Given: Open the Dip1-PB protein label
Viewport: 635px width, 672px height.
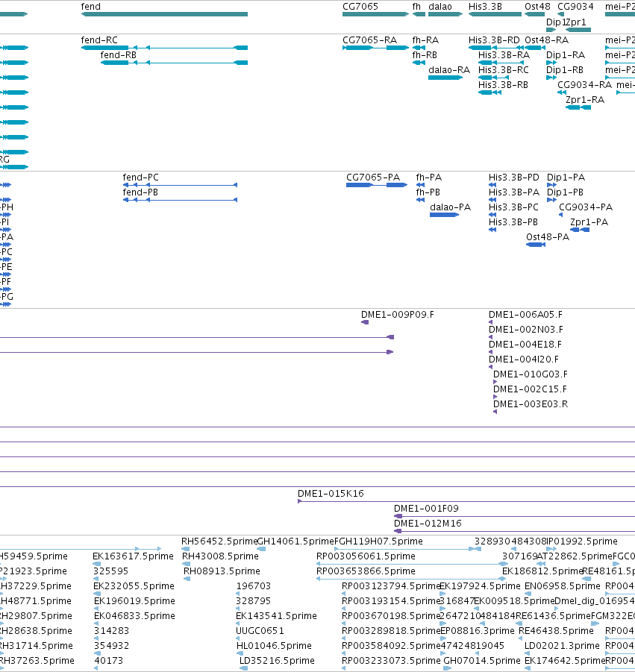Looking at the screenshot, I should [x=565, y=192].
